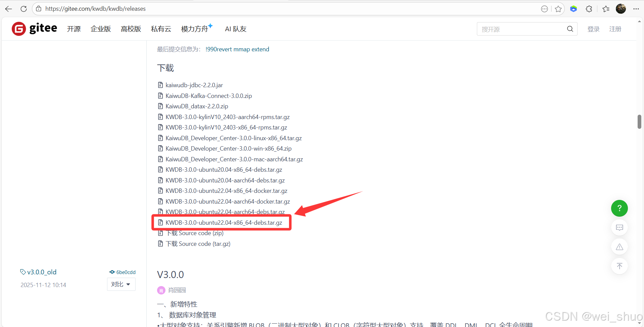The height and width of the screenshot is (327, 644).
Task: Download KWDB-3.0.0-kylinV10_2403-aarch64-rpms.tar.gz
Action: coord(228,117)
